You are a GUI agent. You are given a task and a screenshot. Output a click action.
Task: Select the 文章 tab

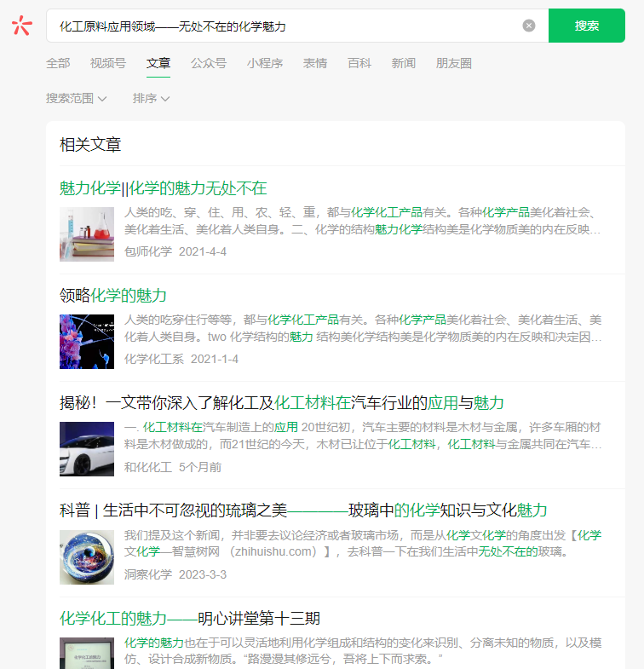coord(158,63)
